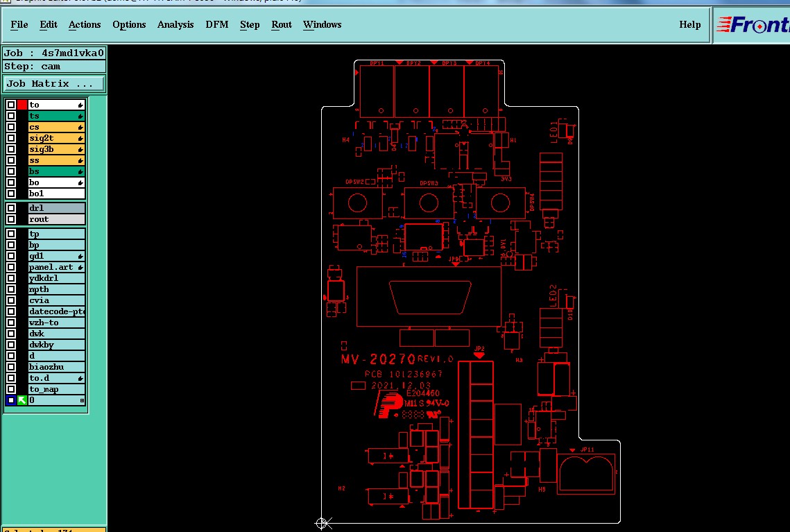This screenshot has width=790, height=532.
Task: Click the green arrow icon in the bottom layer row
Action: coord(22,400)
